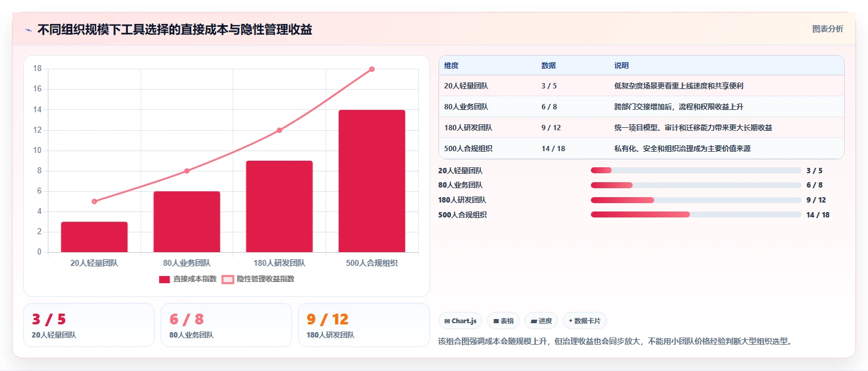Click the summary sentence starting 该组合图强调
The image size is (868, 371).
[x=615, y=342]
